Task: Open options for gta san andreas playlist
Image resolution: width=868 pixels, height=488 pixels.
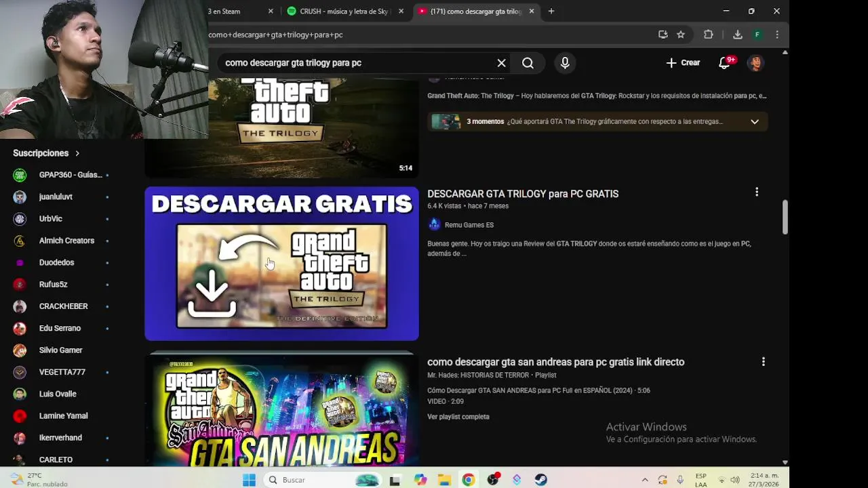Action: (763, 362)
